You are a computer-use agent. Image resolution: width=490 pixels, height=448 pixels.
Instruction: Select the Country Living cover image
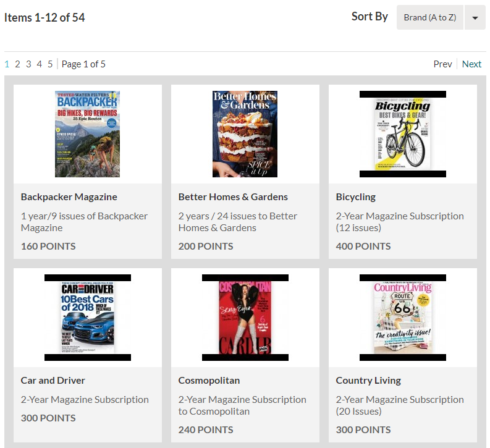[403, 318]
